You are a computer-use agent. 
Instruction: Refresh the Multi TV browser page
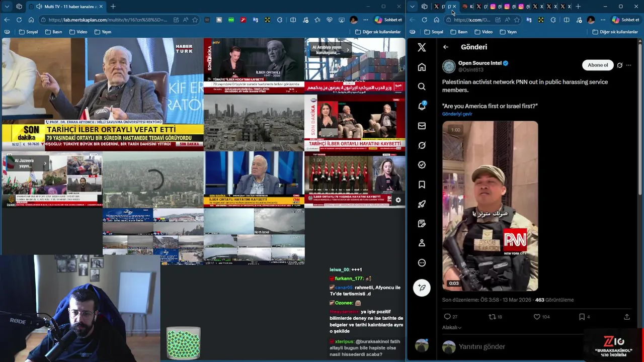(19, 20)
